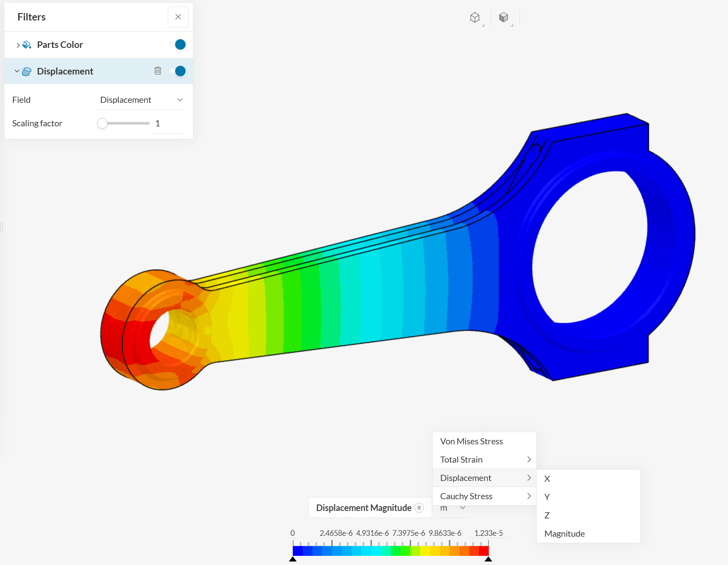The image size is (728, 565).
Task: Click the wireframe cube view icon
Action: coord(475,17)
